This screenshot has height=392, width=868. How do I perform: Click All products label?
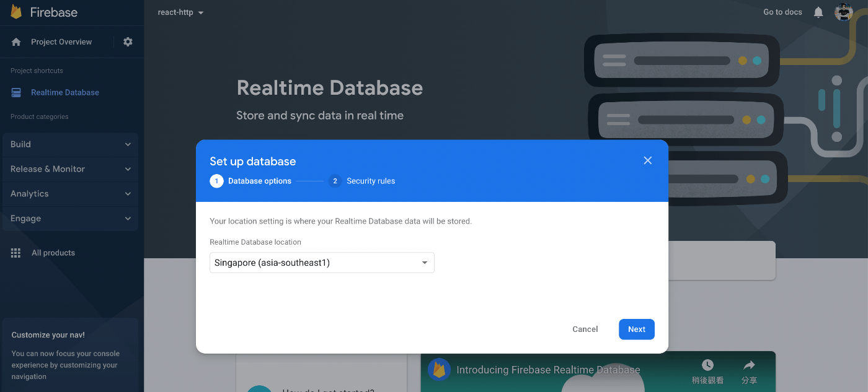click(x=53, y=253)
